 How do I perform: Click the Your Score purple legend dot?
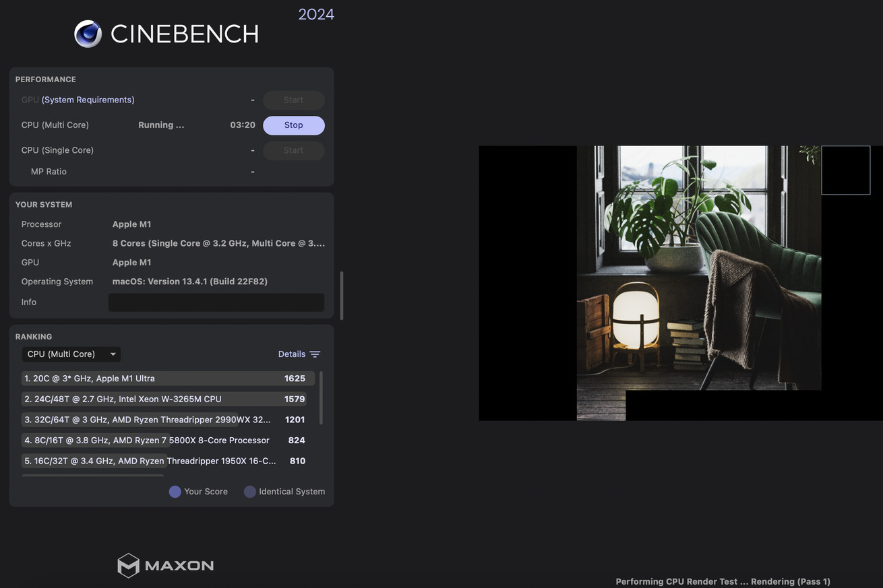coord(175,492)
